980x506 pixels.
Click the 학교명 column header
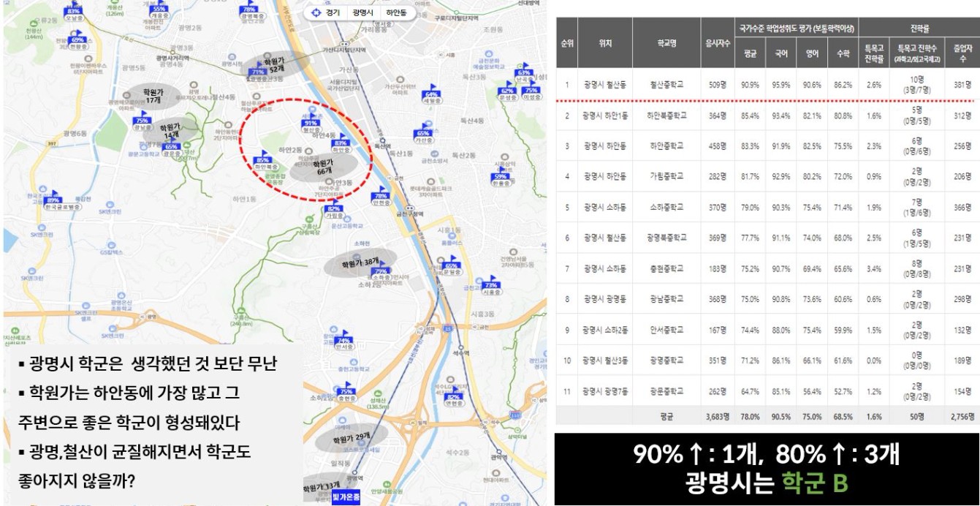pyautogui.click(x=666, y=43)
